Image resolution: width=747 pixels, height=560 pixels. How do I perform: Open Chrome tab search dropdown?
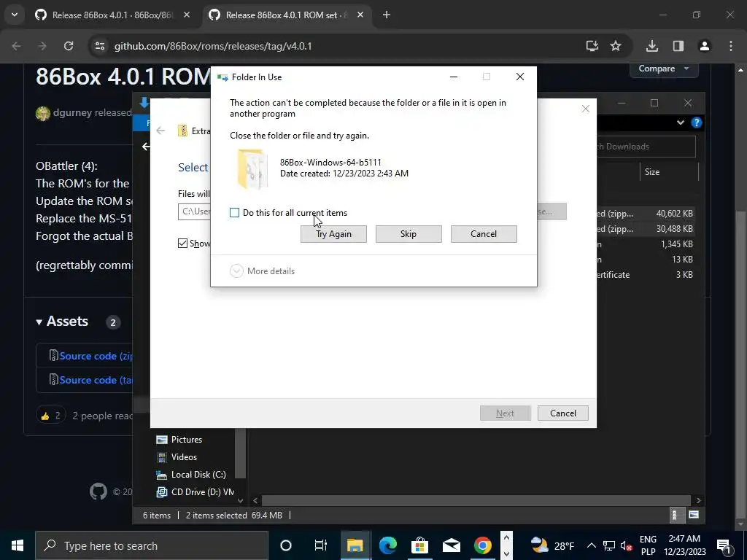click(15, 15)
